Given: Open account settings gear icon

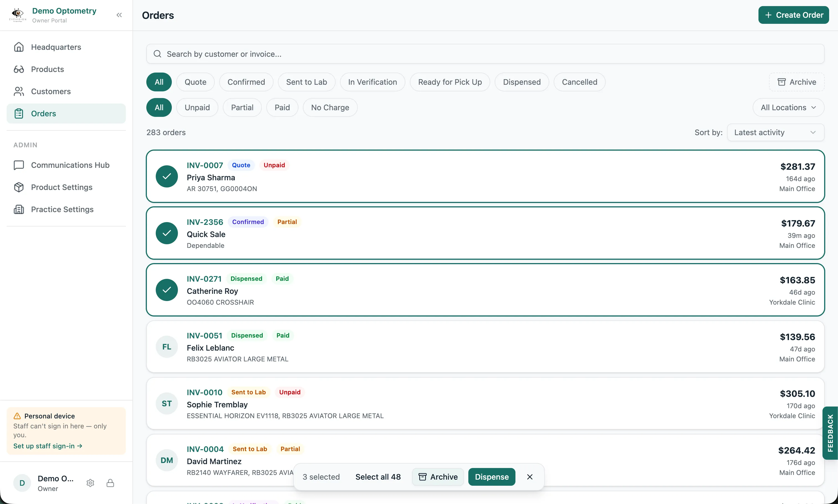Looking at the screenshot, I should coord(90,483).
